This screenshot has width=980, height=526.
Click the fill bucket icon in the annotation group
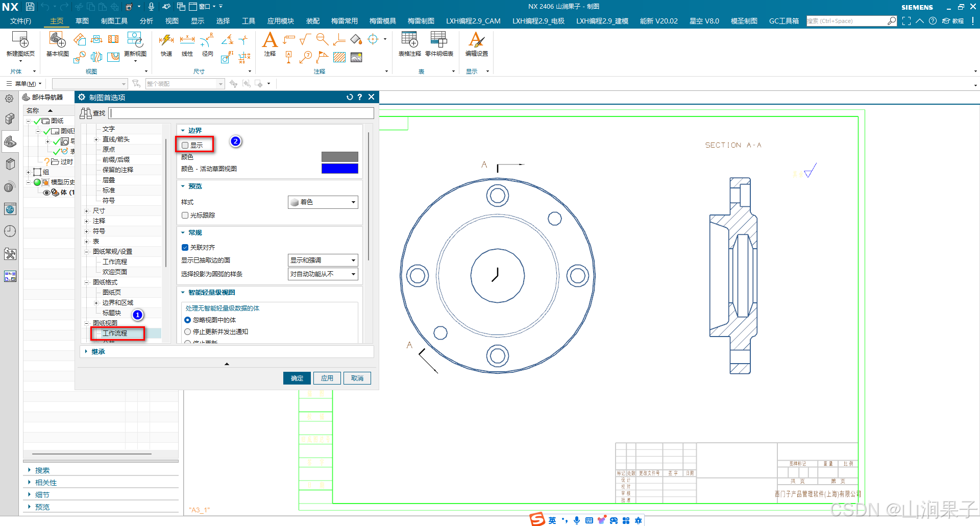(x=356, y=39)
